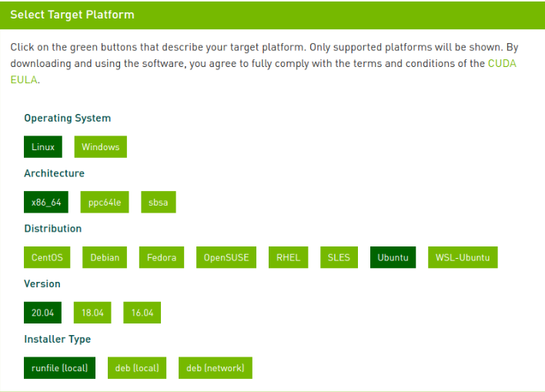The width and height of the screenshot is (545, 392).
Task: Select CentOS distribution
Action: click(47, 257)
